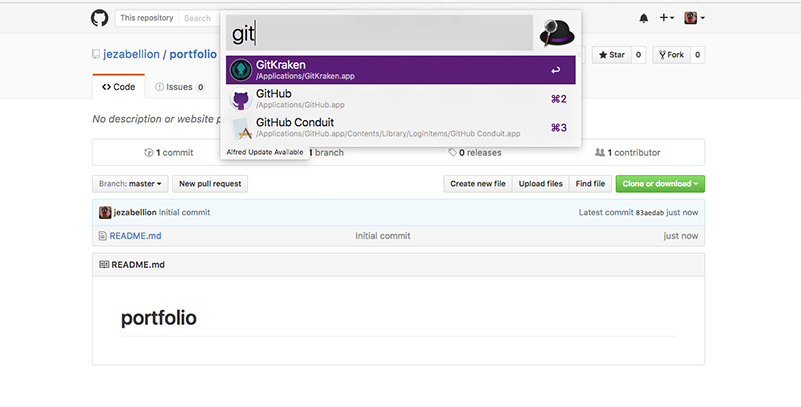The image size is (801, 407).
Task: Click the book icon in README.md header
Action: 104,265
